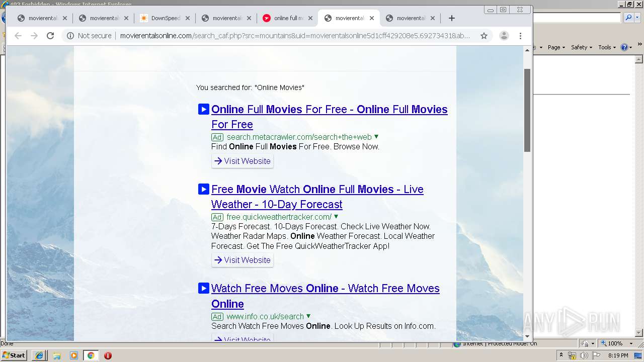This screenshot has width=644, height=362.
Task: Open Internet Explorer from the taskbar
Action: coord(39,355)
